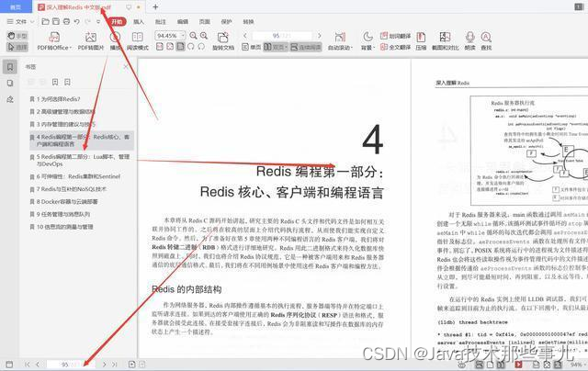This screenshot has height=371, width=588.
Task: Go to next page in toolbar
Action: (320, 36)
